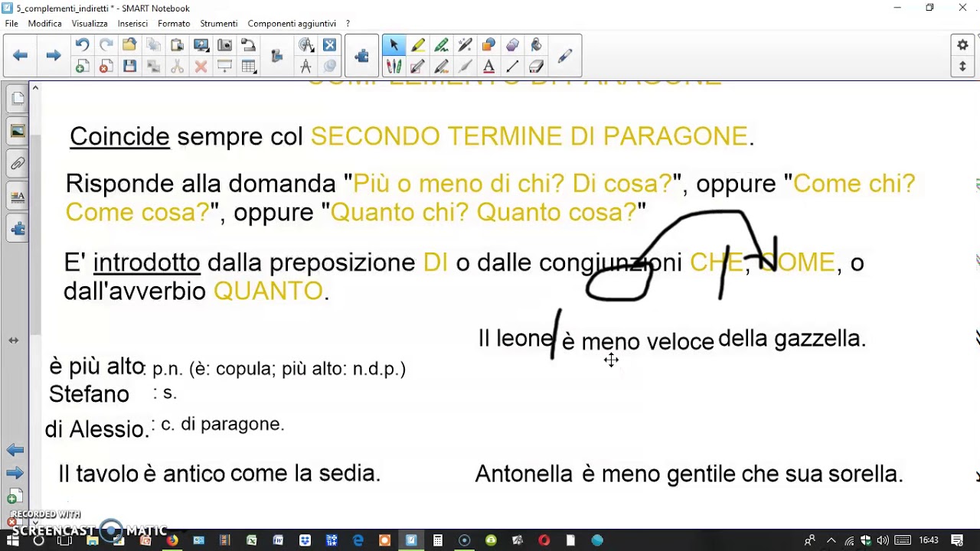Open Gallery sidebar tab

tap(18, 132)
